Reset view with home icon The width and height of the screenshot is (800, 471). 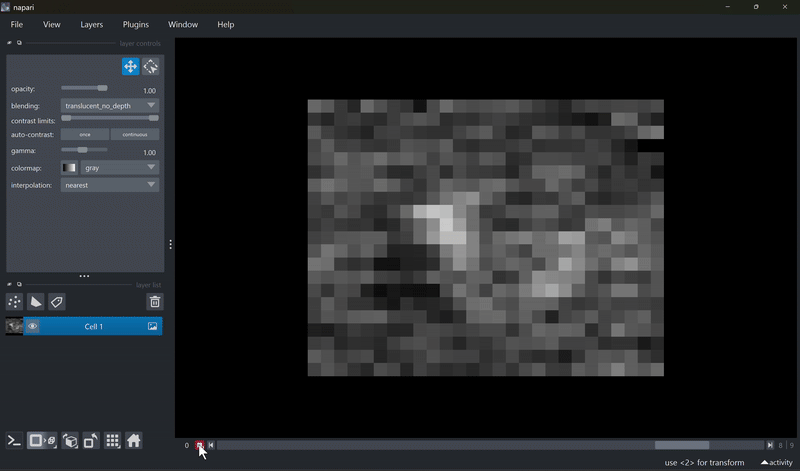click(x=134, y=440)
